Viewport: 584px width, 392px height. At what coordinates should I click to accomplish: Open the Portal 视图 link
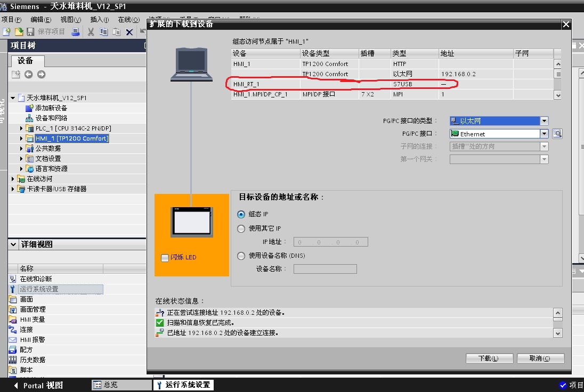(43, 385)
